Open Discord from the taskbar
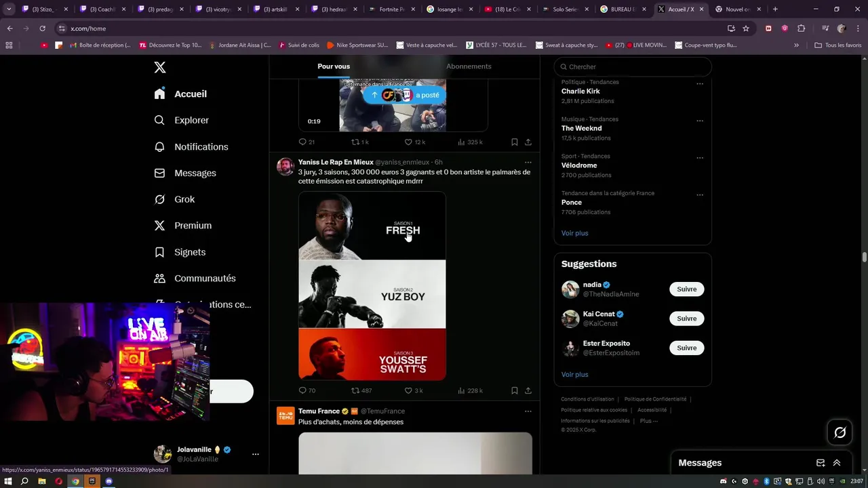 coord(109,481)
